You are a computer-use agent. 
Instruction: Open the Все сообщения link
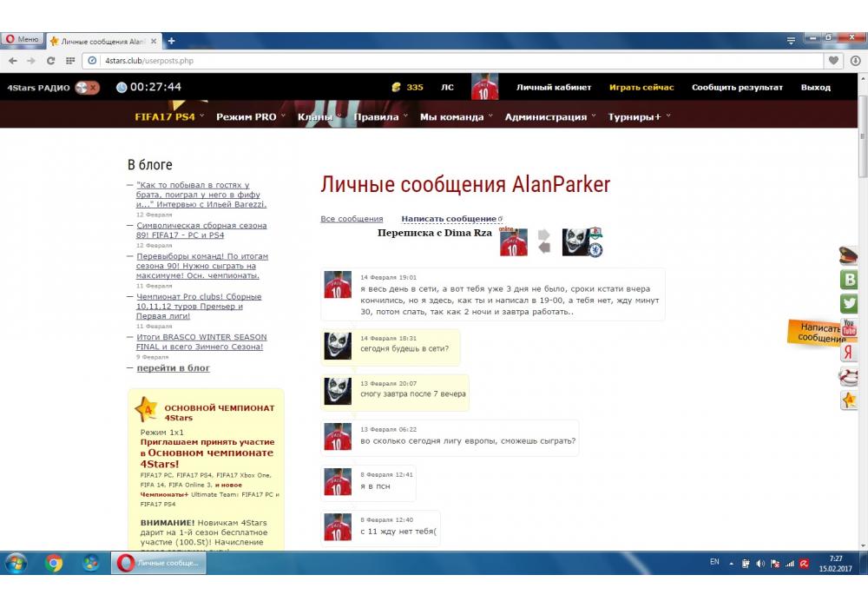tap(352, 219)
